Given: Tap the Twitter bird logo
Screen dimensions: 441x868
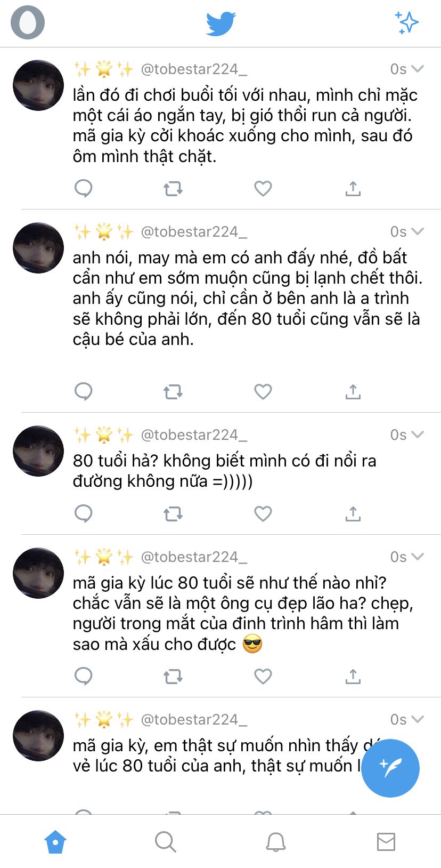Looking at the screenshot, I should (220, 23).
